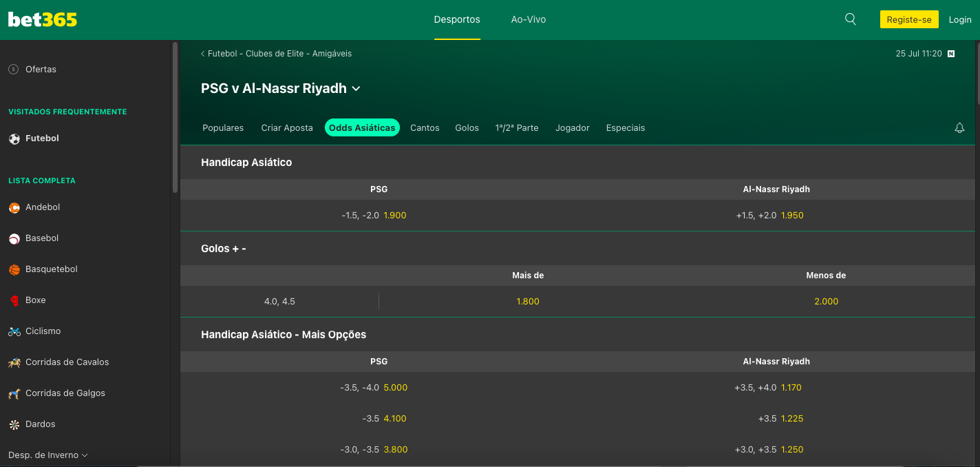This screenshot has height=467, width=980.
Task: Click the Dardos dartboard icon
Action: [x=14, y=424]
